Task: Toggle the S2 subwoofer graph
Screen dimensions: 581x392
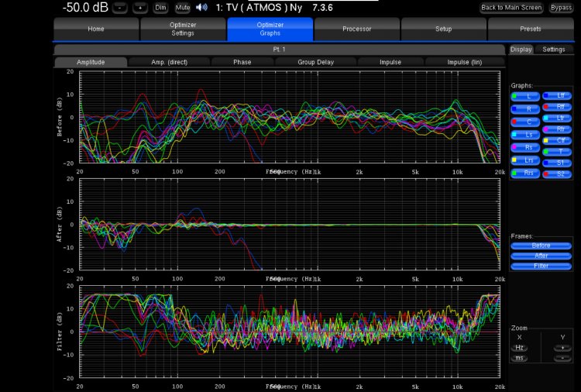Action: point(557,174)
